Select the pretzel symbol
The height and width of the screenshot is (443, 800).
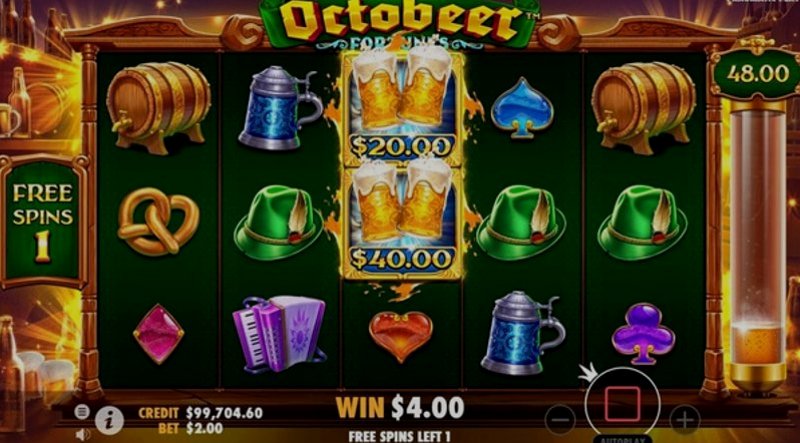point(158,221)
